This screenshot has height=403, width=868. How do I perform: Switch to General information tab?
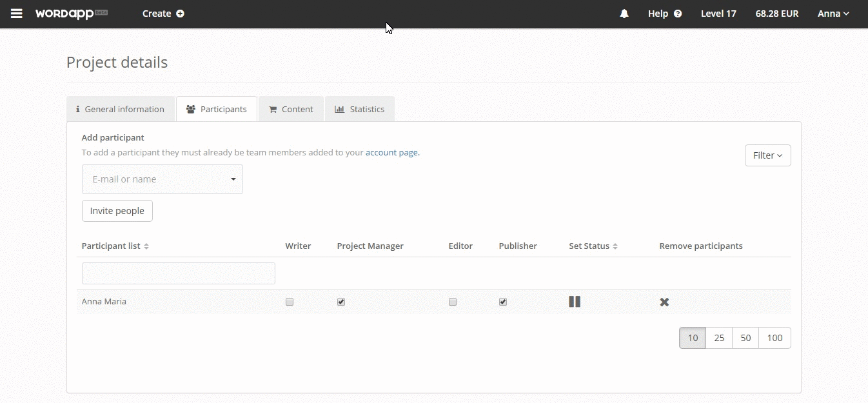point(121,109)
